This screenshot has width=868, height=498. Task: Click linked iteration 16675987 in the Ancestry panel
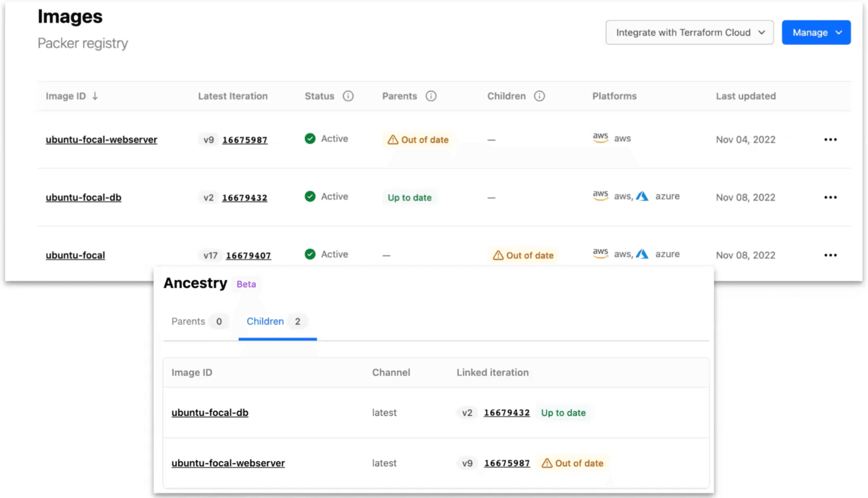pyautogui.click(x=507, y=463)
